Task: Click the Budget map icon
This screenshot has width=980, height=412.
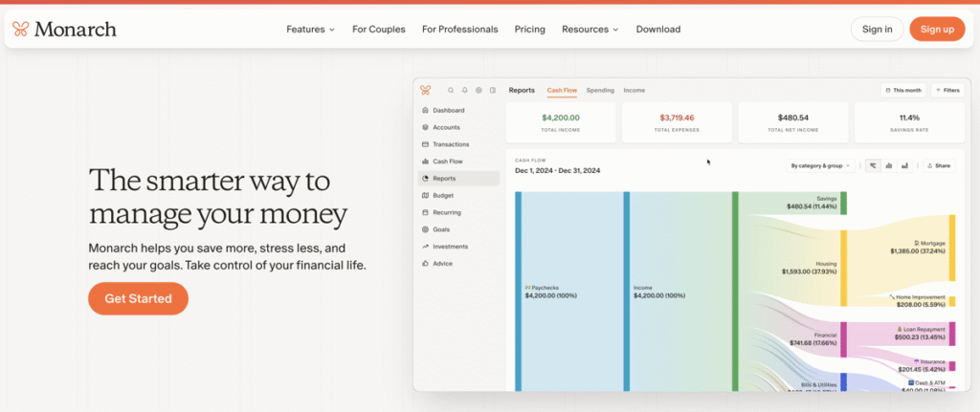Action: [x=425, y=195]
